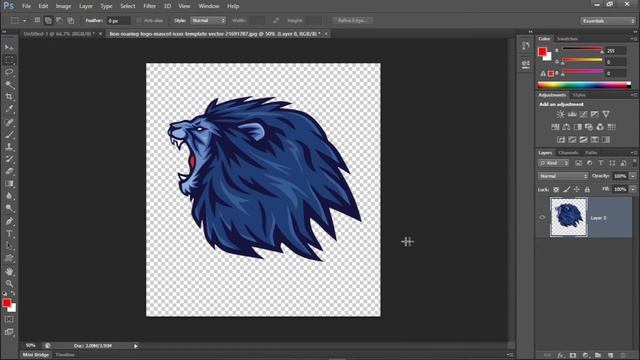Open the Opacity slider arrow
Screen dimensions: 640x360
[633, 176]
